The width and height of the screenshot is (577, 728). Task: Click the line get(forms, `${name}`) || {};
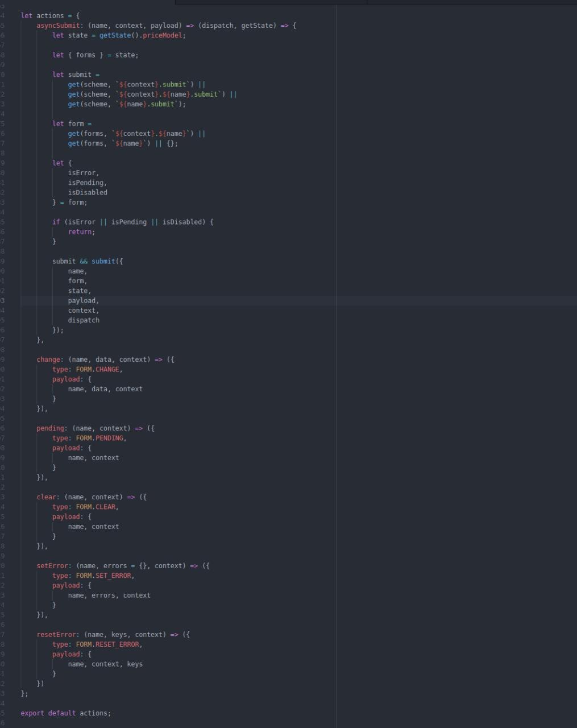click(x=123, y=143)
